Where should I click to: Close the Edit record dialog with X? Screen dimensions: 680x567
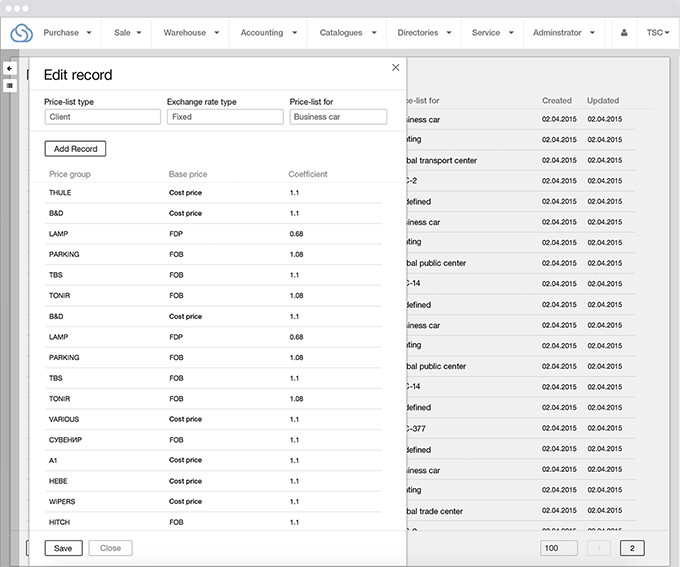click(x=395, y=68)
